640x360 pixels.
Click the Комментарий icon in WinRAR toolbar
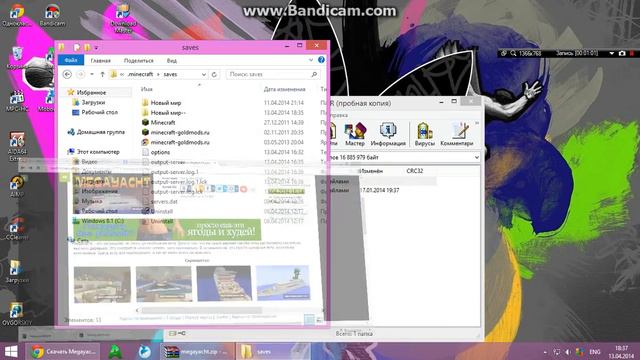[x=457, y=134]
